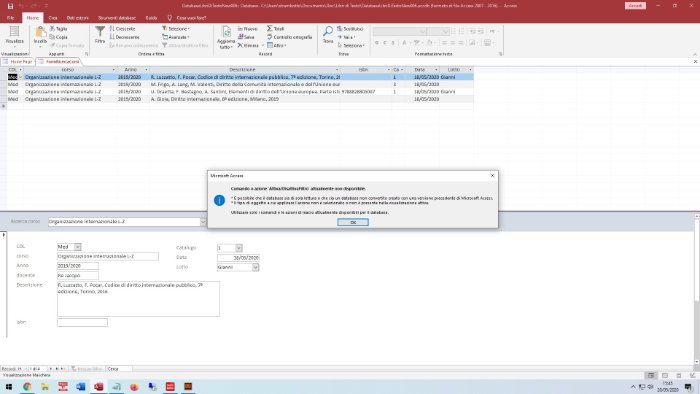Open the Ricerca corso combo box arrow
Viewport: 700px width, 394px height.
pyautogui.click(x=203, y=222)
